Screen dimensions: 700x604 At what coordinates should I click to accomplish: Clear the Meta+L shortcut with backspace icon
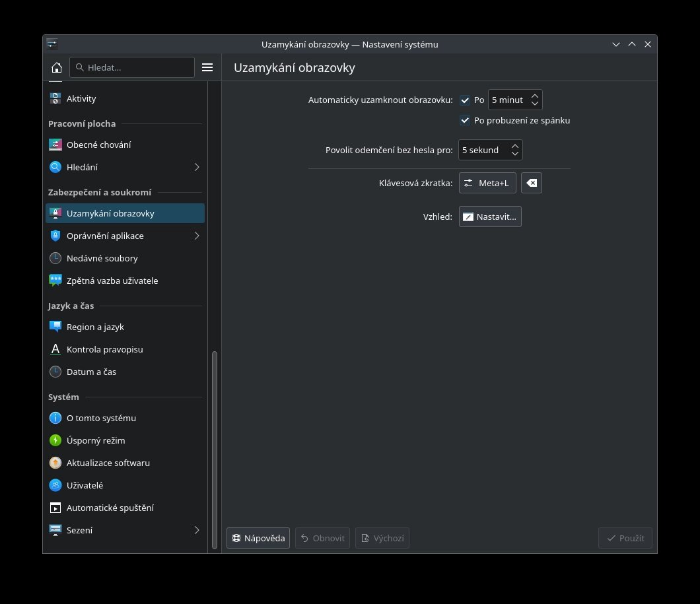[532, 184]
